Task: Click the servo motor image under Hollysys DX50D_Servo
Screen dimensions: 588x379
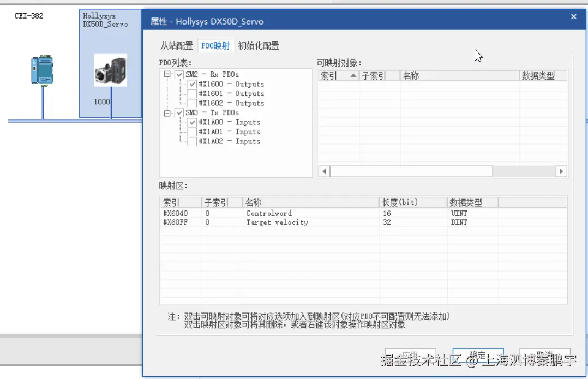Action: coord(111,71)
